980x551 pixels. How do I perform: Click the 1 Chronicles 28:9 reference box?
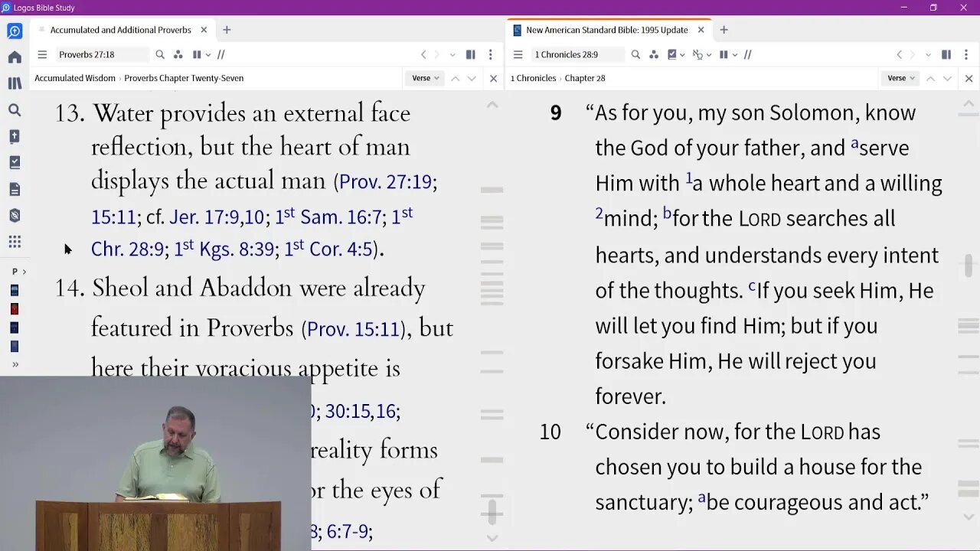click(578, 54)
